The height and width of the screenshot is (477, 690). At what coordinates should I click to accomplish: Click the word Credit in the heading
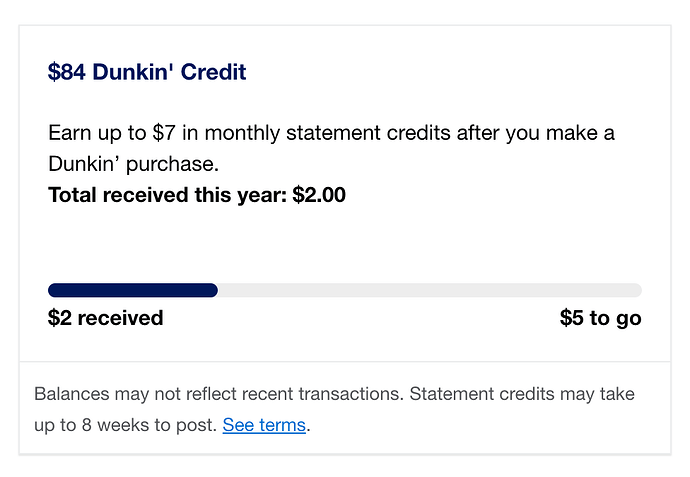pyautogui.click(x=213, y=72)
